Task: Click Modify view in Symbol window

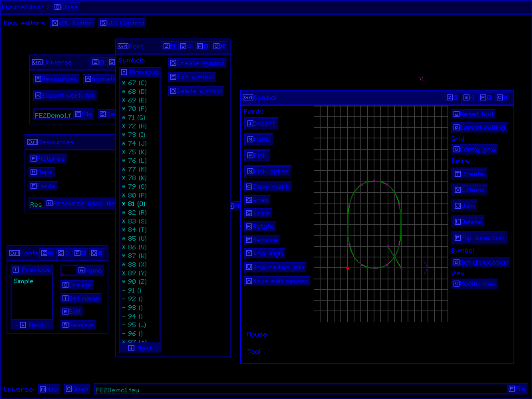Action: 474,284
